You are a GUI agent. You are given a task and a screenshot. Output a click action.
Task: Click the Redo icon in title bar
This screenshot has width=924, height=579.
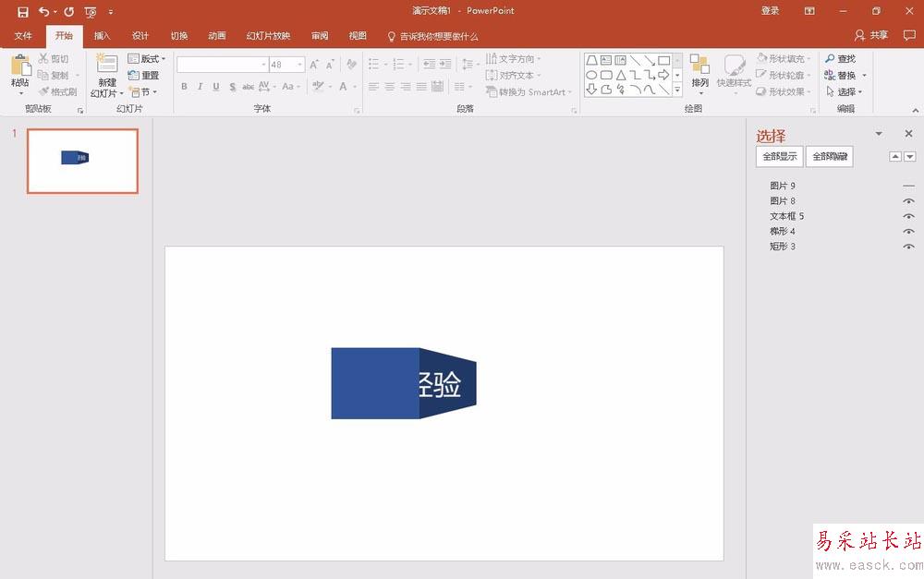[69, 12]
